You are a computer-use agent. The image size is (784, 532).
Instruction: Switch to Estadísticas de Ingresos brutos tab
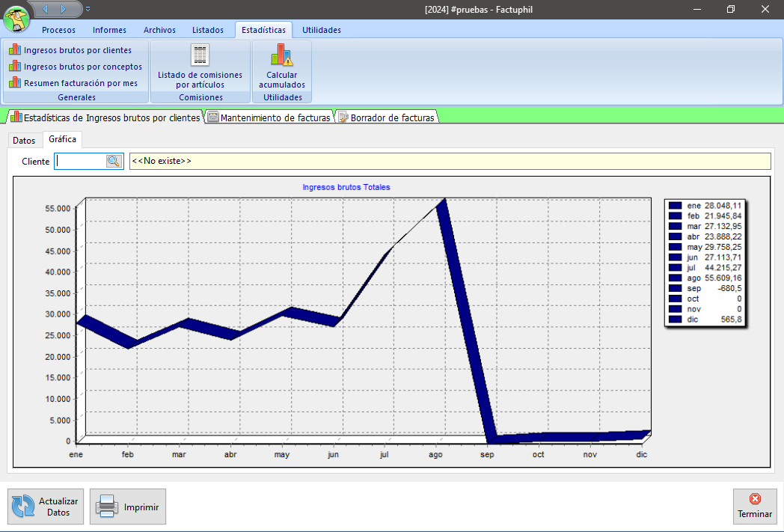coord(105,117)
